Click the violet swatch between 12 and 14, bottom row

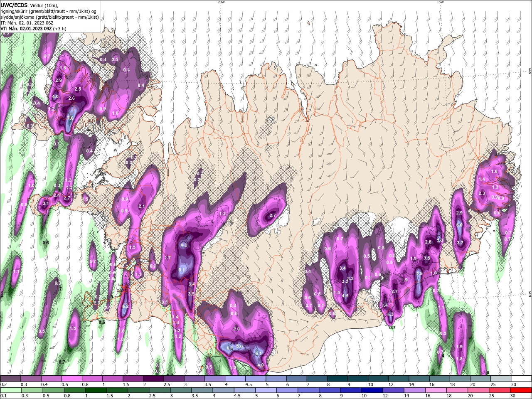pos(394,390)
